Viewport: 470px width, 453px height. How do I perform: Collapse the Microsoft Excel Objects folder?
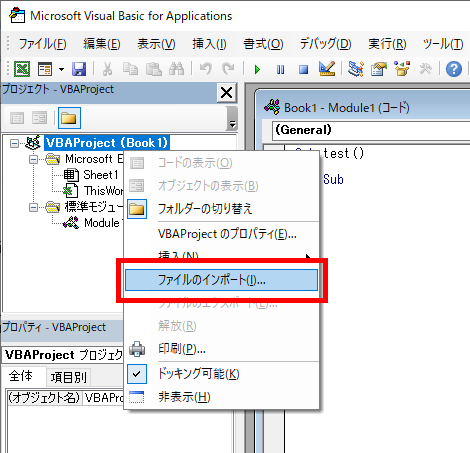(33, 160)
